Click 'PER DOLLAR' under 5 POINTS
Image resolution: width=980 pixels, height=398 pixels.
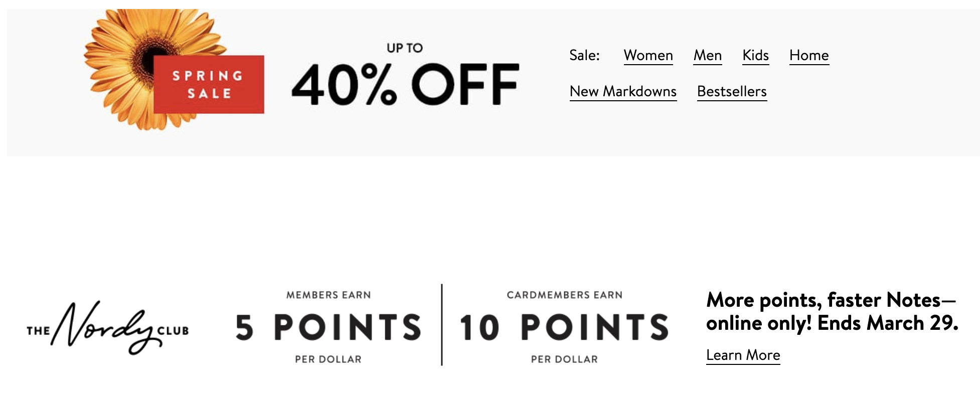[x=328, y=359]
